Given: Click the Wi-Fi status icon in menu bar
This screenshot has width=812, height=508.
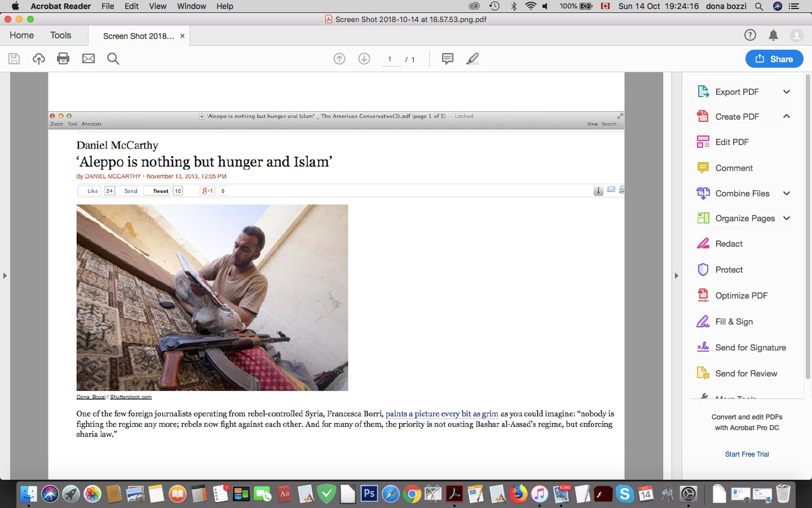Looking at the screenshot, I should click(531, 6).
